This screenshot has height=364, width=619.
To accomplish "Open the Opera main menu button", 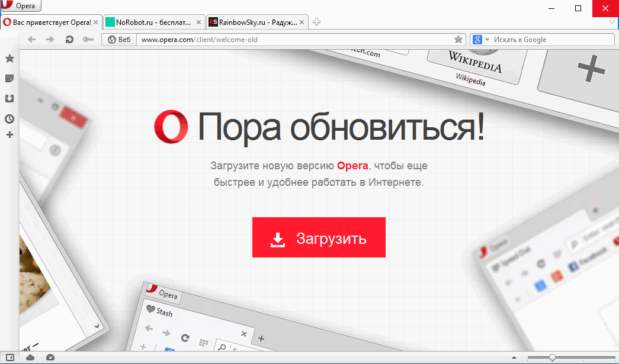I will pos(21,5).
